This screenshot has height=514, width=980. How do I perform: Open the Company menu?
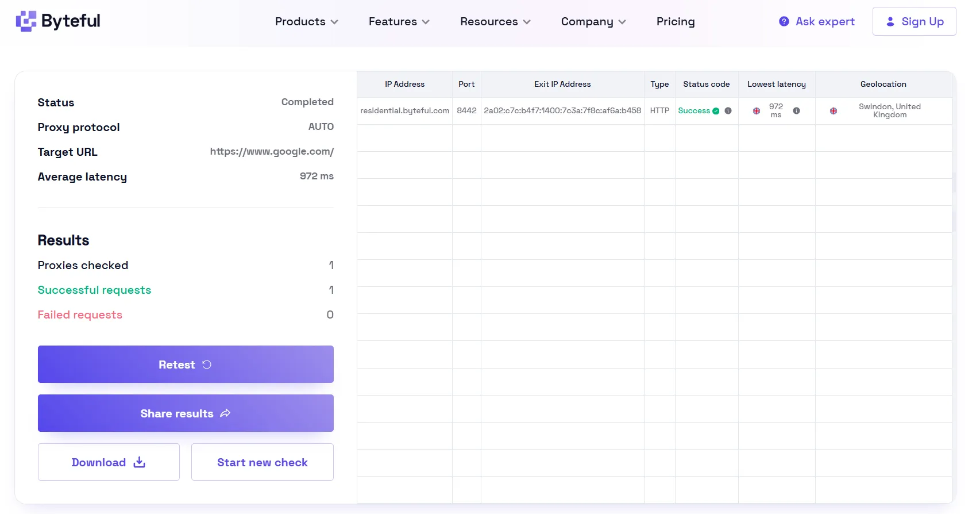coord(593,21)
